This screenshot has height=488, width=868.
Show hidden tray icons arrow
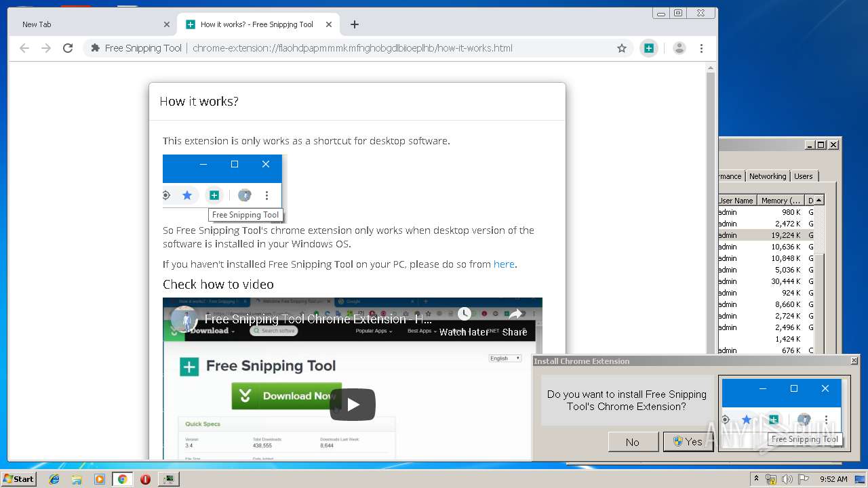756,479
